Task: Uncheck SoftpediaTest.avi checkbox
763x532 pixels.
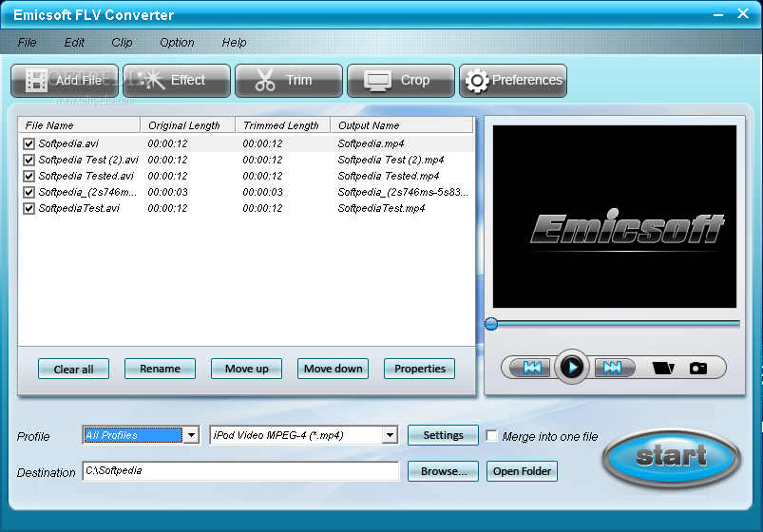Action: click(29, 208)
